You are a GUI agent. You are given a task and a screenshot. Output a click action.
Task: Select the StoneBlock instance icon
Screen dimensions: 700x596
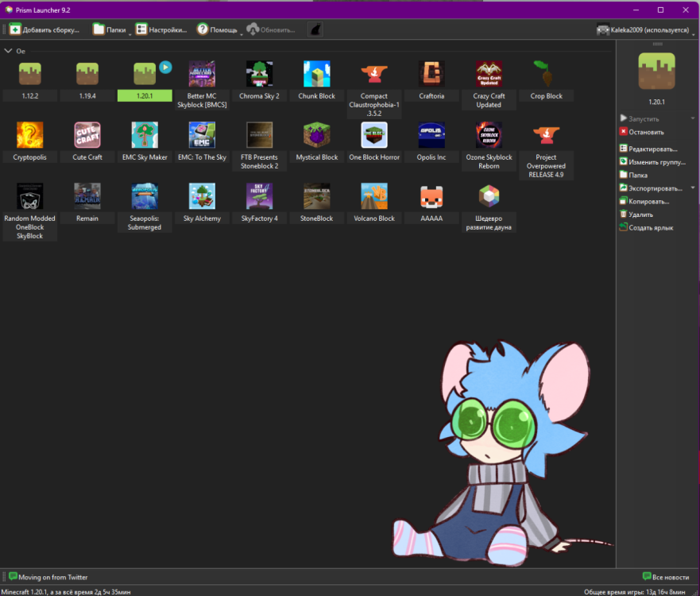click(316, 196)
